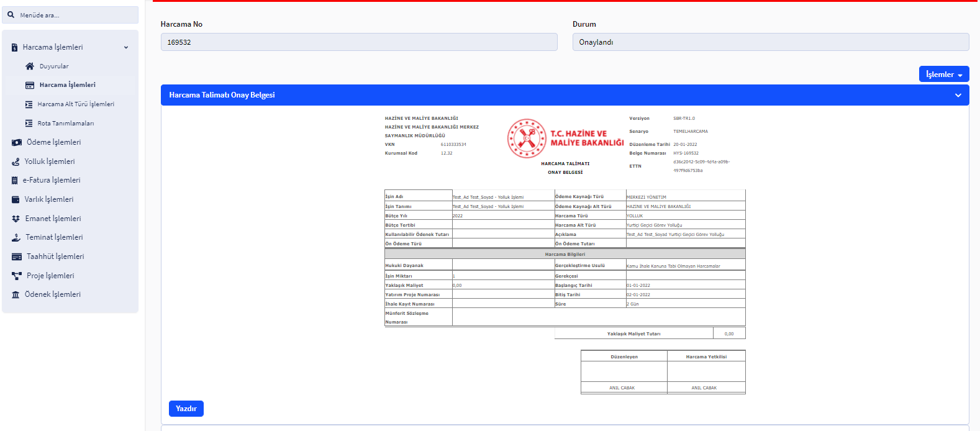980x431 pixels.
Task: Click the Duyurular home icon
Action: (29, 66)
